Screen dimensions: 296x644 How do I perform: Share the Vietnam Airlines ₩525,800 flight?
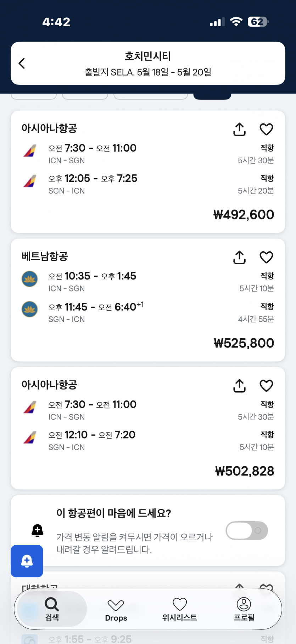(239, 258)
